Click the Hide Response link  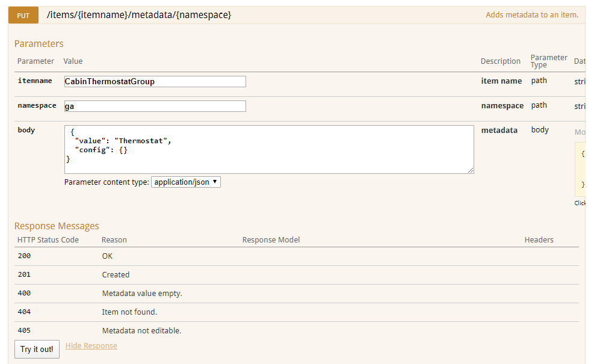click(x=91, y=346)
